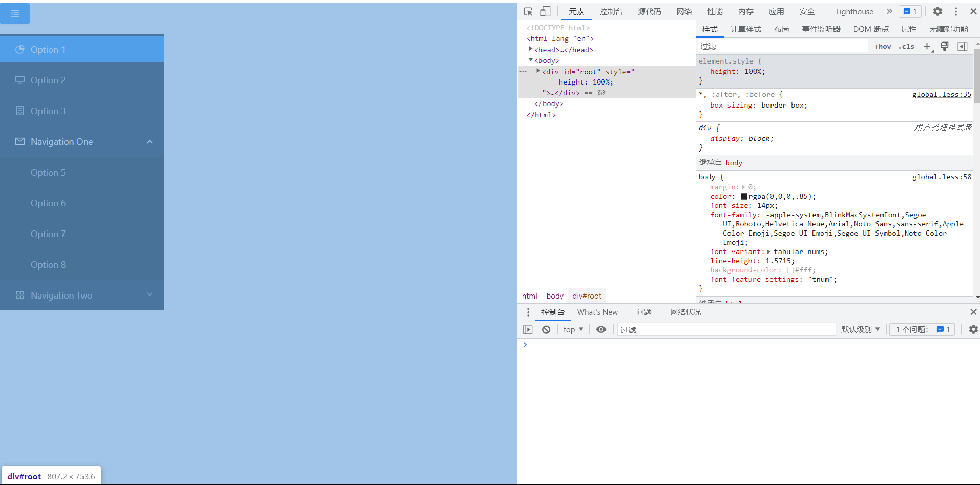This screenshot has width=980, height=485.
Task: Click the black color swatch for rgba color
Action: [744, 196]
